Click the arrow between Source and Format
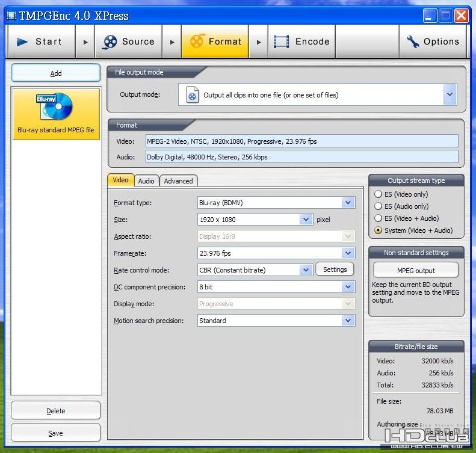 coord(172,42)
